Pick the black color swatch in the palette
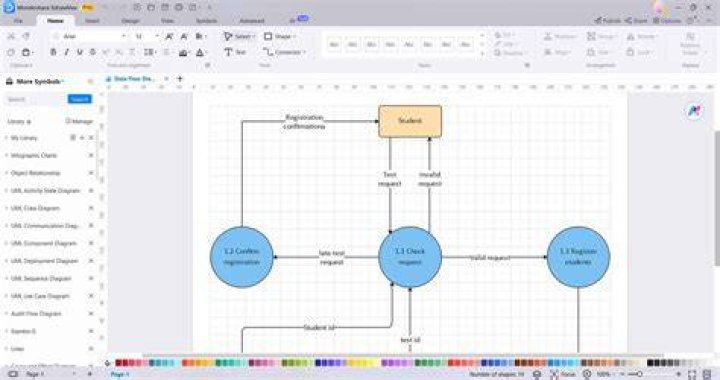The image size is (720, 380). pos(650,363)
